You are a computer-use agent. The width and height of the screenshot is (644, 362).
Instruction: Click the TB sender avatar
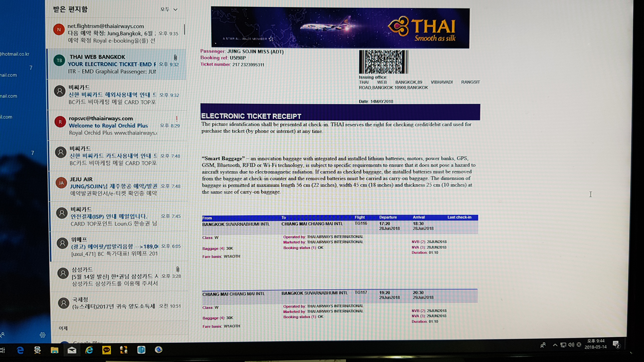59,60
